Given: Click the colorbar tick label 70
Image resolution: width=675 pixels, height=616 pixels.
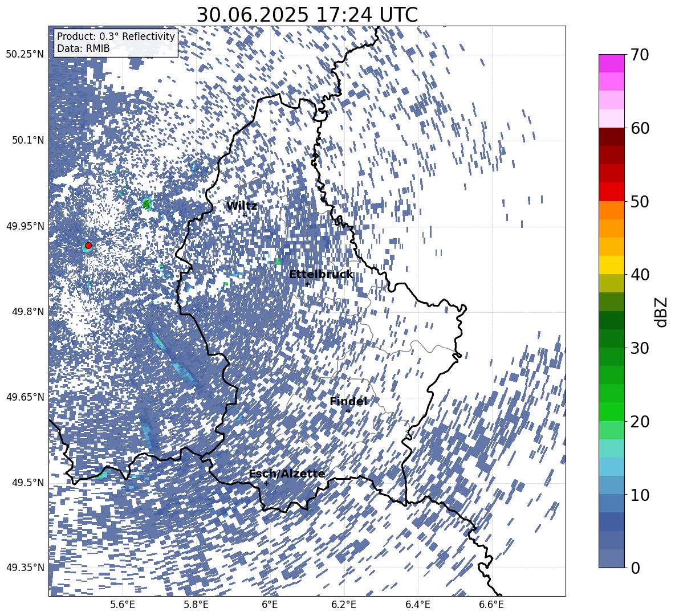Looking at the screenshot, I should coord(639,55).
